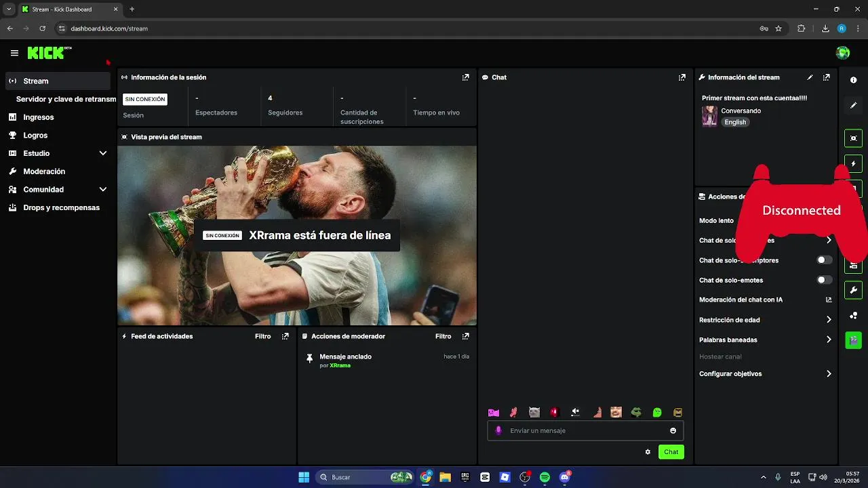The image size is (868, 488).
Task: Pop out the Información de la sesión panel
Action: pyautogui.click(x=465, y=77)
